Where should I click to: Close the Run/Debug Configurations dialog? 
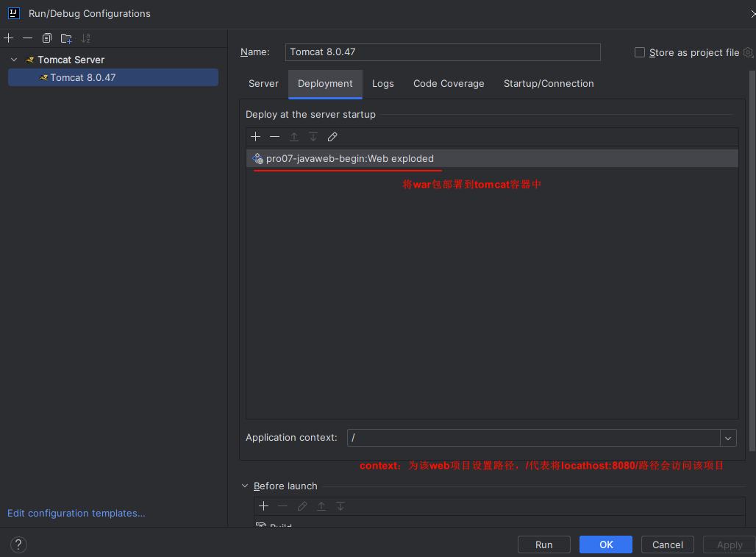pyautogui.click(x=752, y=13)
